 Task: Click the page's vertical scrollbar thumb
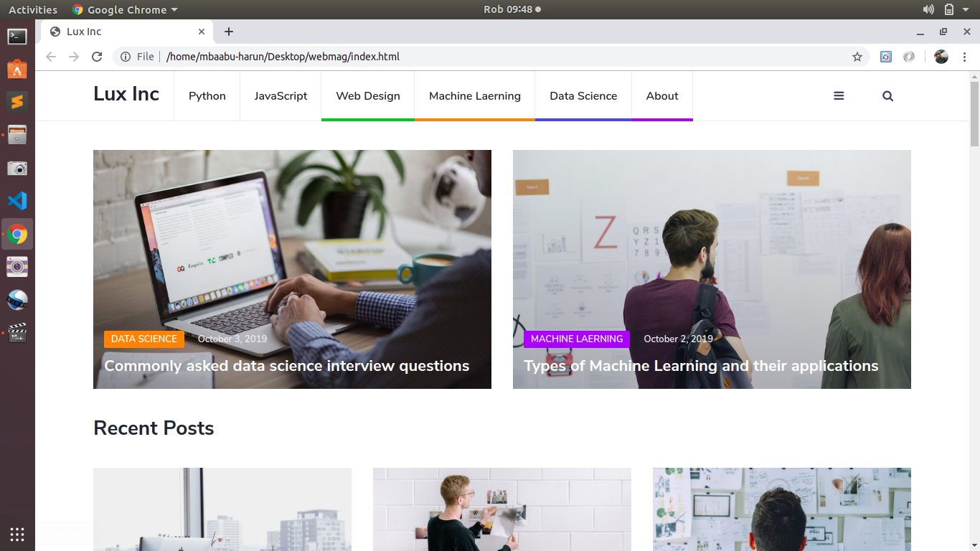tap(974, 115)
